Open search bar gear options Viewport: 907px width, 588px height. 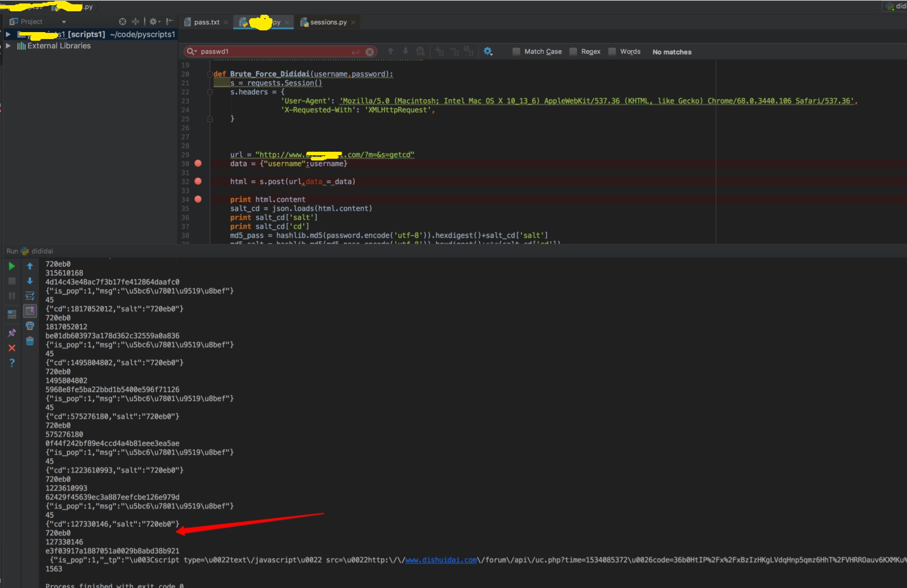point(488,51)
